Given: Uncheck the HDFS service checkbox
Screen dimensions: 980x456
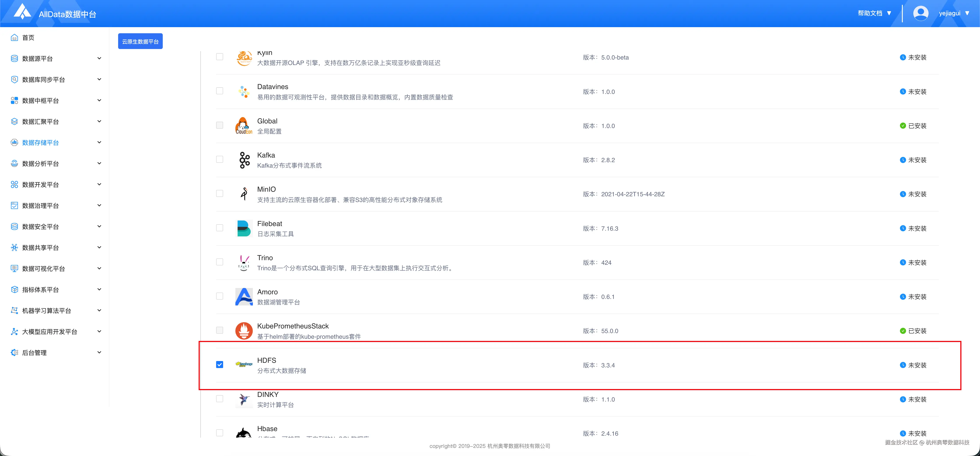Looking at the screenshot, I should point(219,365).
